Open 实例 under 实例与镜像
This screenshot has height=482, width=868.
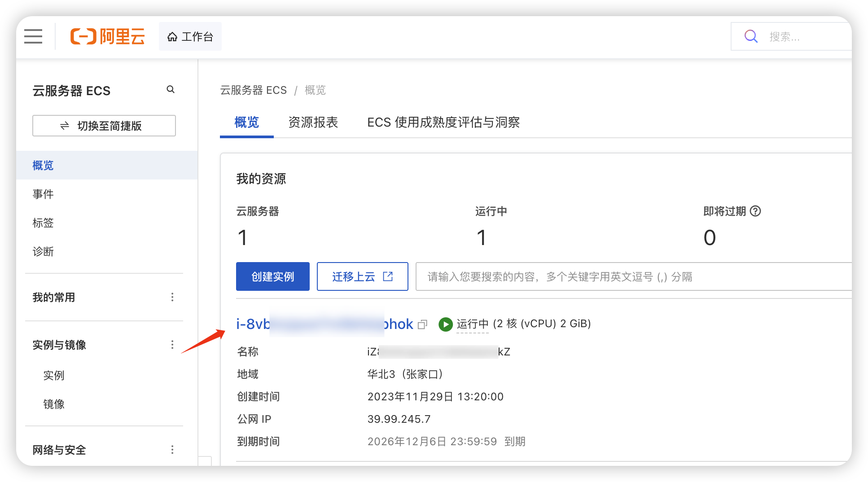click(54, 375)
